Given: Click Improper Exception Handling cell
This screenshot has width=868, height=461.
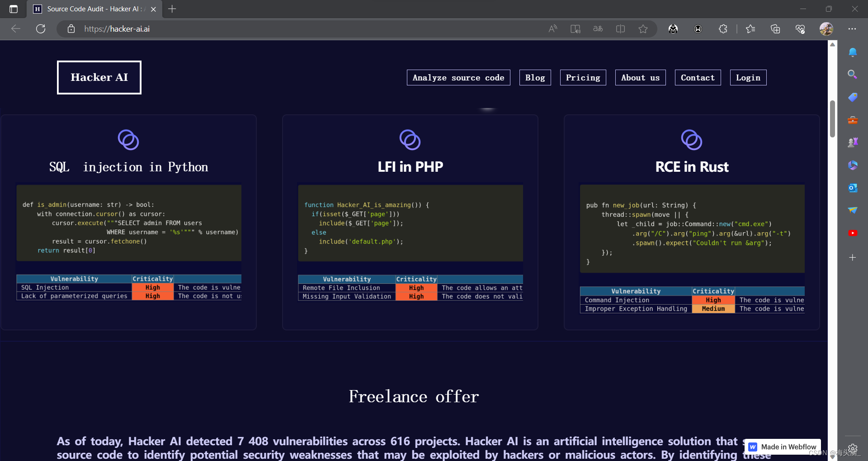Looking at the screenshot, I should point(636,309).
